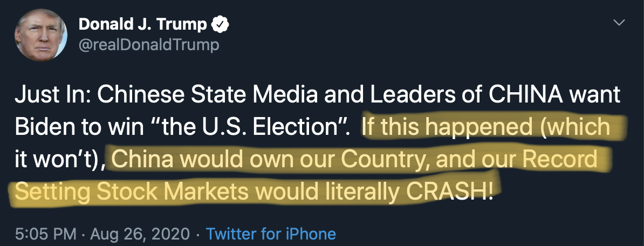The width and height of the screenshot is (644, 246).
Task: Click the text "it won't)"
Action: click(58, 160)
